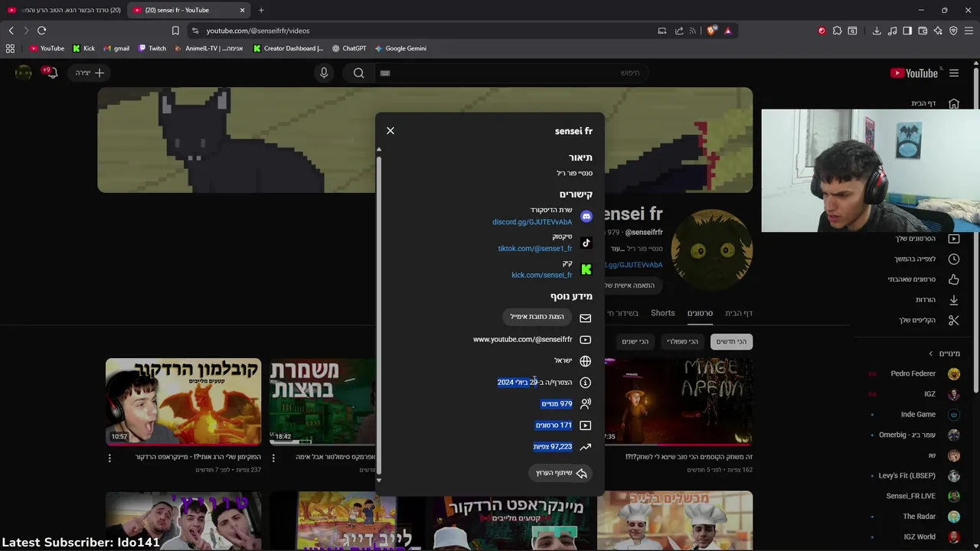Open the Discord server link icon

[x=586, y=217]
